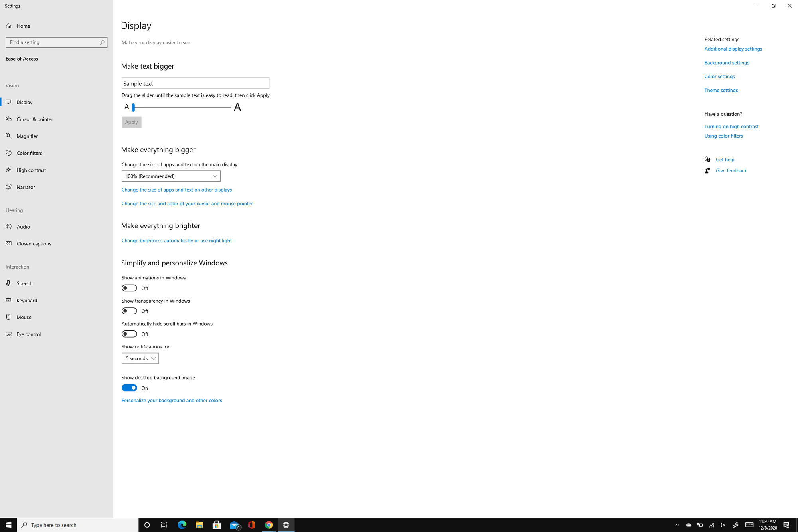Click the search magnifier icon in Find a setting
This screenshot has width=798, height=532.
tap(102, 42)
